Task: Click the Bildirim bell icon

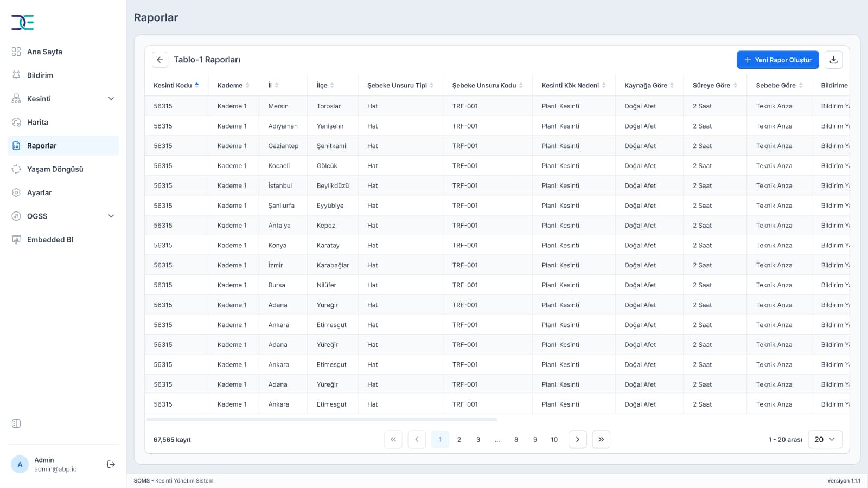Action: click(16, 75)
